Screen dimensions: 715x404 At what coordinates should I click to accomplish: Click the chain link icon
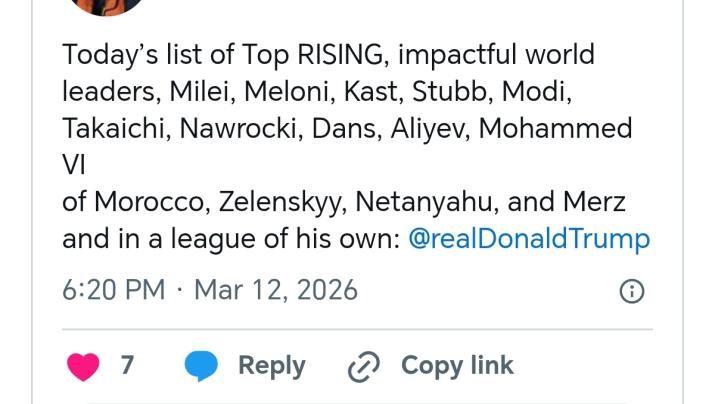362,367
